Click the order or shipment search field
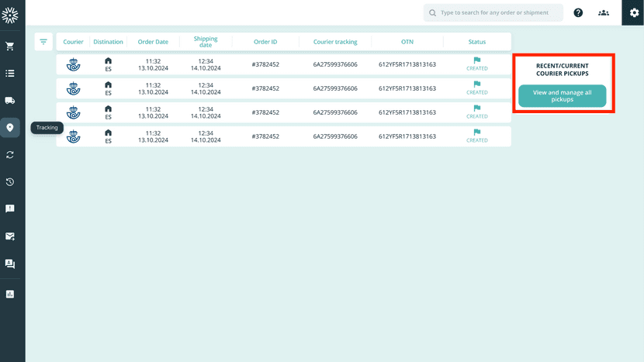Image resolution: width=644 pixels, height=362 pixels. 500,13
